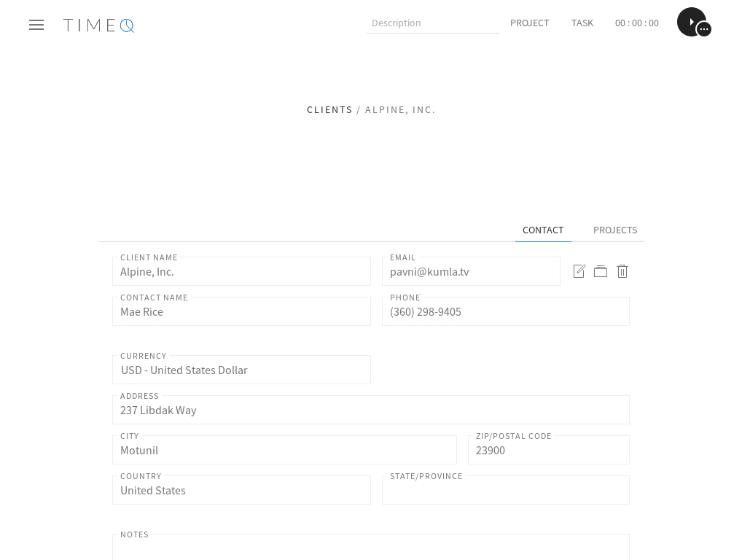This screenshot has width=742, height=560.
Task: Start the timer with the play button
Action: [690, 22]
